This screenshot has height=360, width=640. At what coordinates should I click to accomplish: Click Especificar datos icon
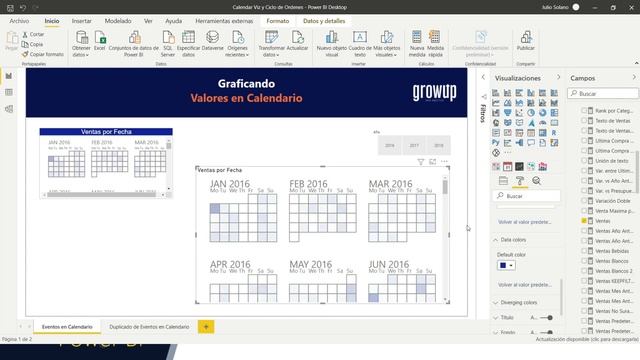(x=188, y=38)
